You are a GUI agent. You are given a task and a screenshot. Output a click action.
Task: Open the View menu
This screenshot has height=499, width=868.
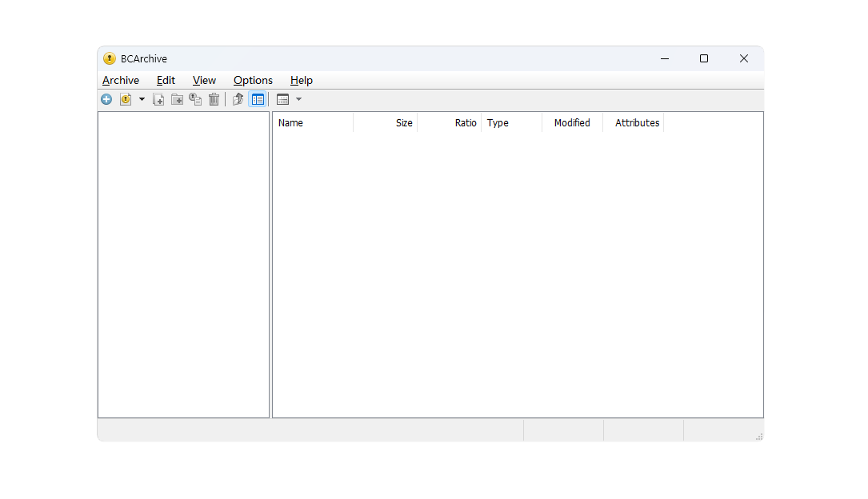click(x=204, y=80)
